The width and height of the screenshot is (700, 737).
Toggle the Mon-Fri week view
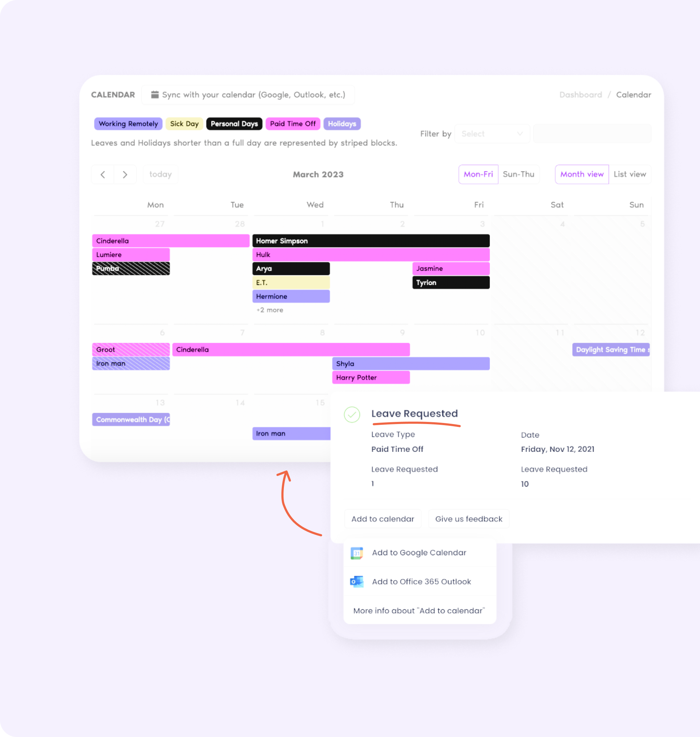(x=478, y=173)
